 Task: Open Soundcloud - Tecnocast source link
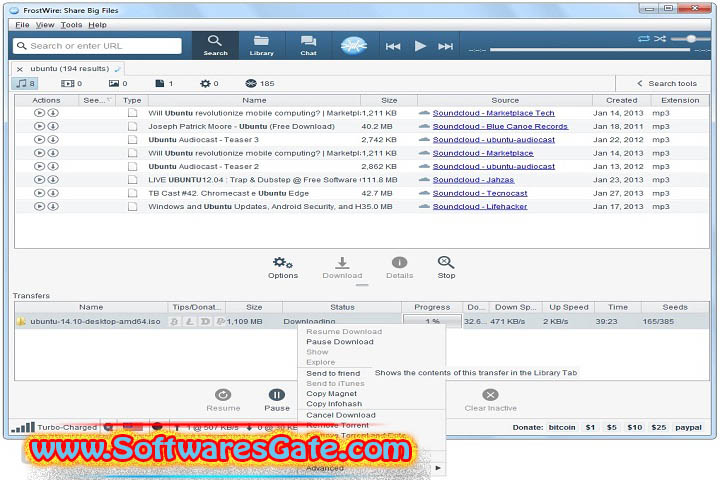(480, 193)
